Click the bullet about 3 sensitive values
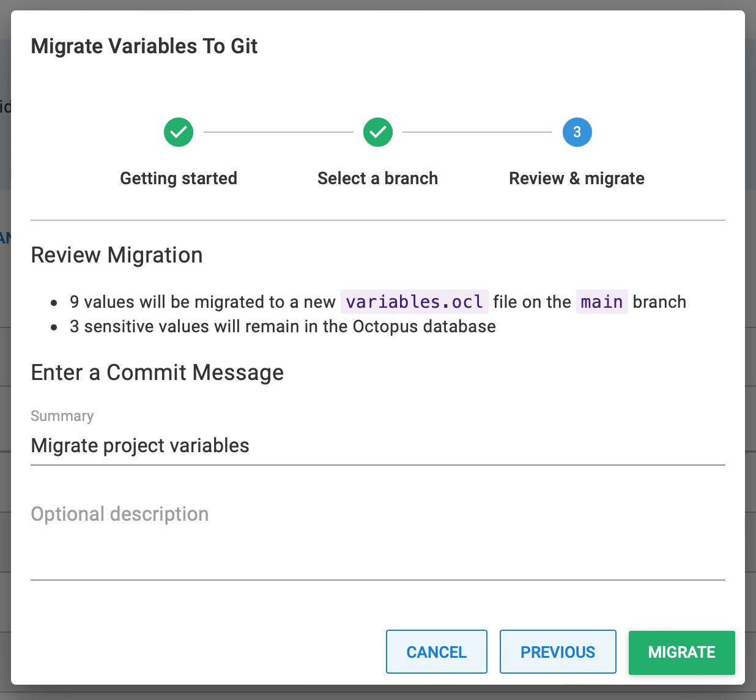Viewport: 756px width, 700px height. pyautogui.click(x=281, y=326)
